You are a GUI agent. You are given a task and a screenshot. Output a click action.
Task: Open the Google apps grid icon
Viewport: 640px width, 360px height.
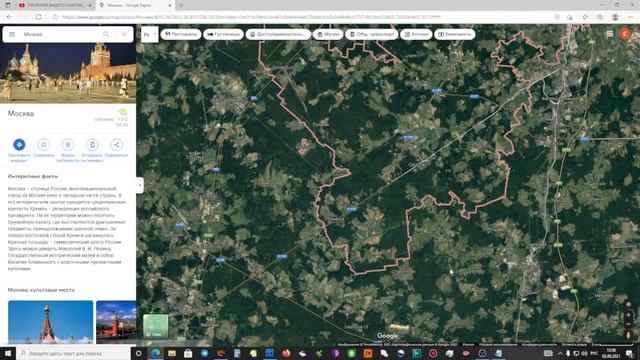tap(609, 34)
